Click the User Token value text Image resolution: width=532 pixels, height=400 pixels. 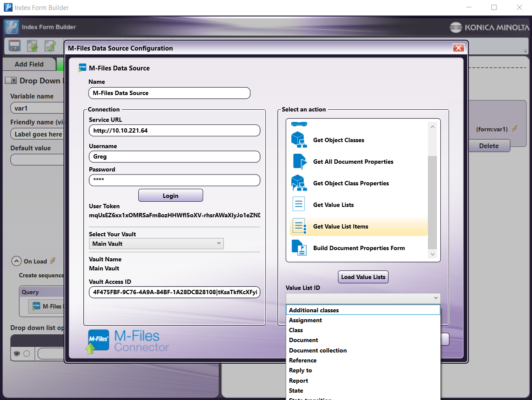click(175, 215)
